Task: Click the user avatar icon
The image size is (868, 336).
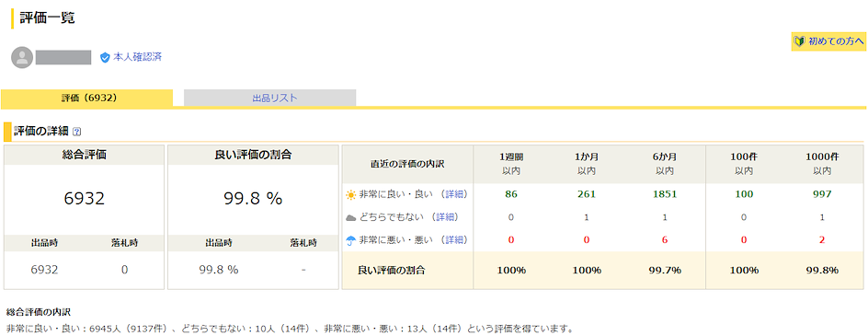Action: click(x=22, y=58)
